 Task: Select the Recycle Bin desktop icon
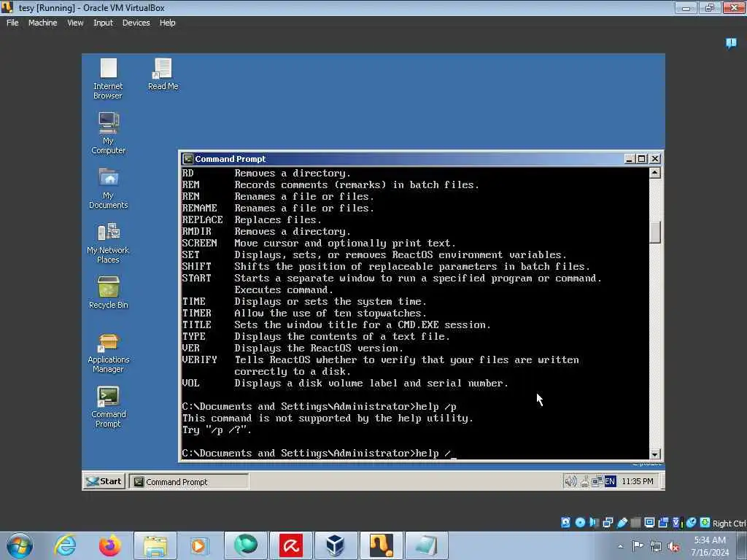click(109, 292)
